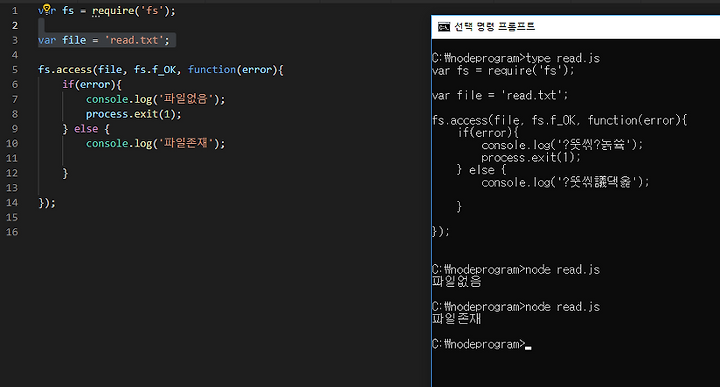The image size is (720, 387).
Task: Click the closing '});' on editor line 14
Action: 47,203
